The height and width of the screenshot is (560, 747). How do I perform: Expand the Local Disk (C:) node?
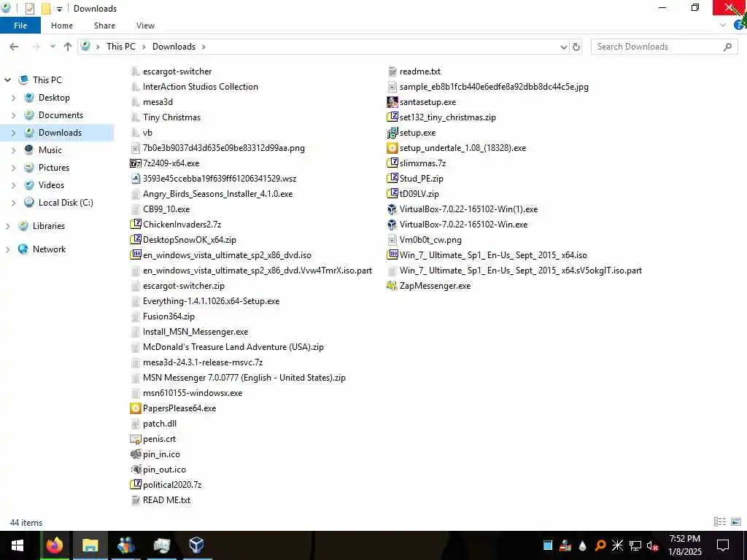tap(13, 203)
